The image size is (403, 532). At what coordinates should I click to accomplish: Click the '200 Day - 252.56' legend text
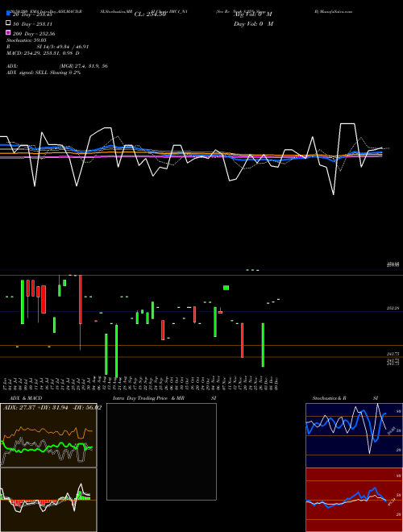pos(34,34)
